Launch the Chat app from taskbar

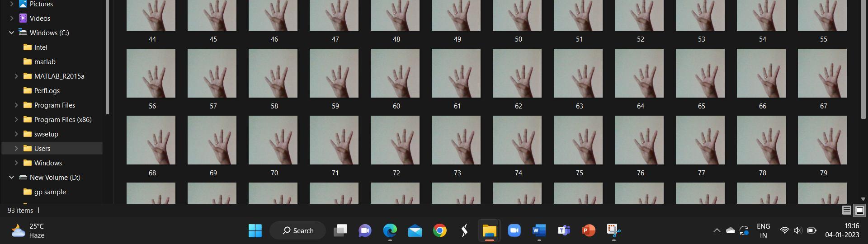point(365,230)
